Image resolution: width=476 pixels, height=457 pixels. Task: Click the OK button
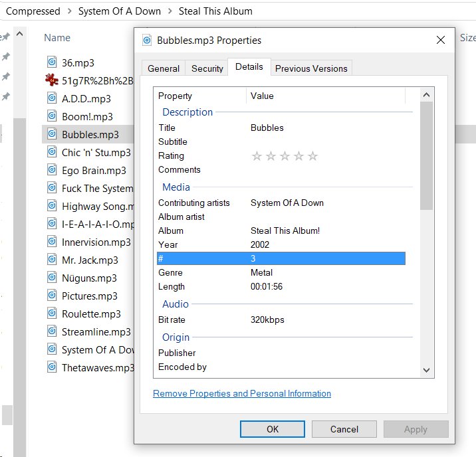pos(273,429)
